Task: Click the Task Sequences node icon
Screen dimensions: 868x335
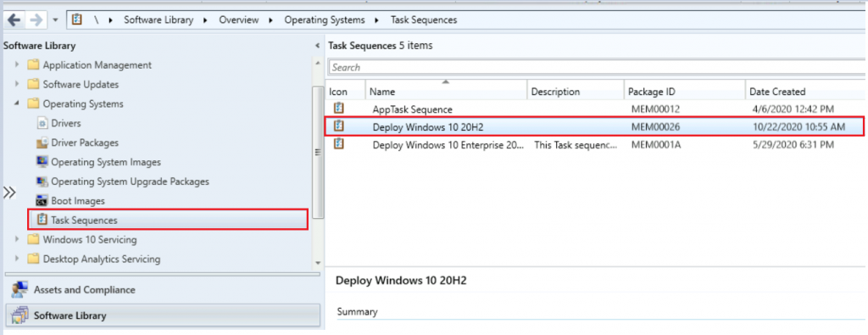Action: tap(42, 220)
